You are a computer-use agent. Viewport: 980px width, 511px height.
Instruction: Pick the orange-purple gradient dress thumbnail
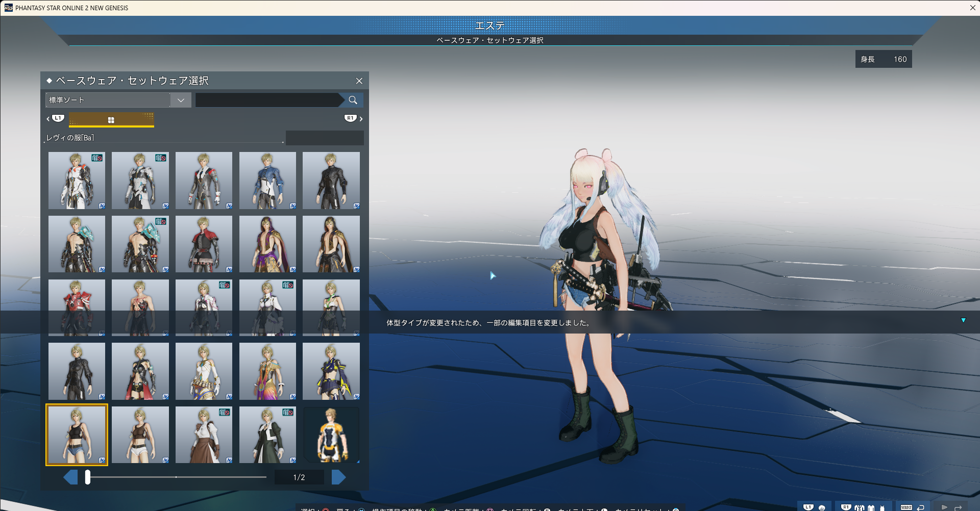tap(267, 371)
